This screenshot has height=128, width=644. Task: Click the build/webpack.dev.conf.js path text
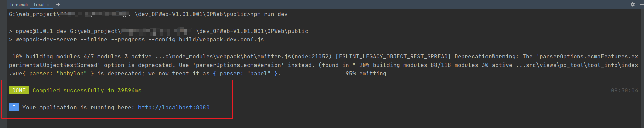[x=221, y=39]
